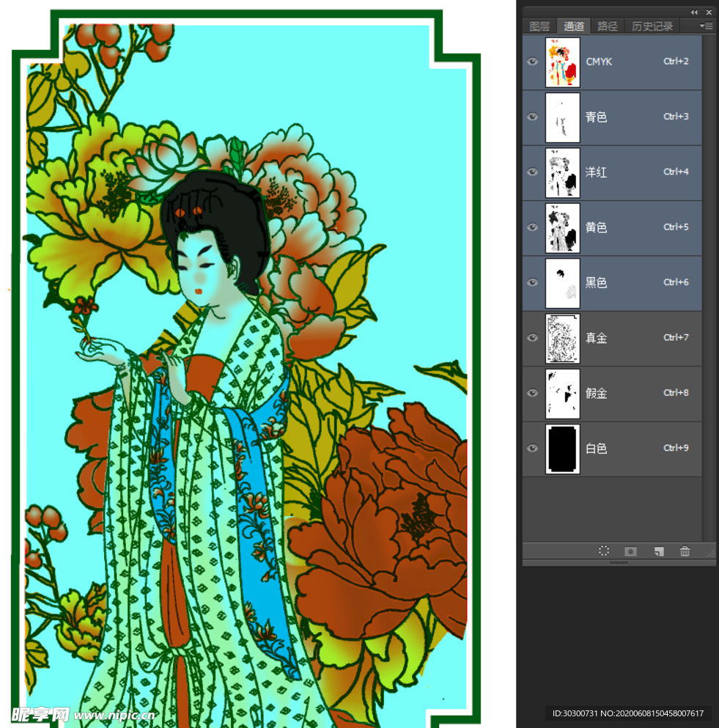Open the channels panel flyout menu
Screen dimensions: 719x728
click(x=707, y=26)
